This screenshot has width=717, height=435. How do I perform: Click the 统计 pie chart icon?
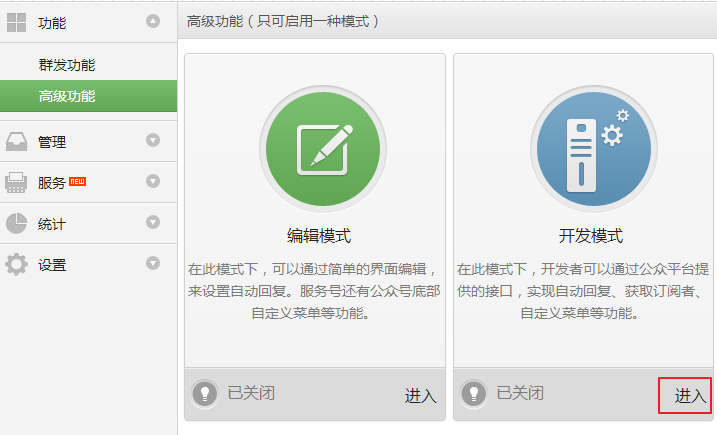(x=17, y=223)
